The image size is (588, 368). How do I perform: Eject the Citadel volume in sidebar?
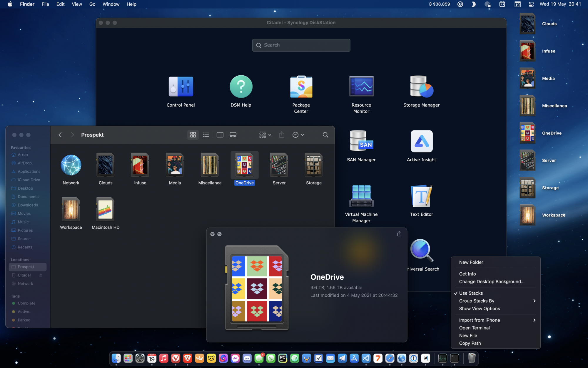[41, 275]
